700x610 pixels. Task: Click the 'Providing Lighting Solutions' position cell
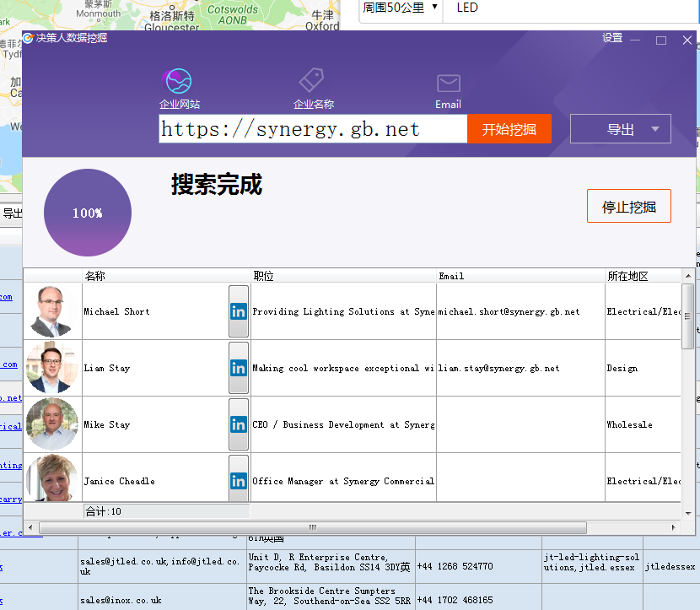[344, 311]
